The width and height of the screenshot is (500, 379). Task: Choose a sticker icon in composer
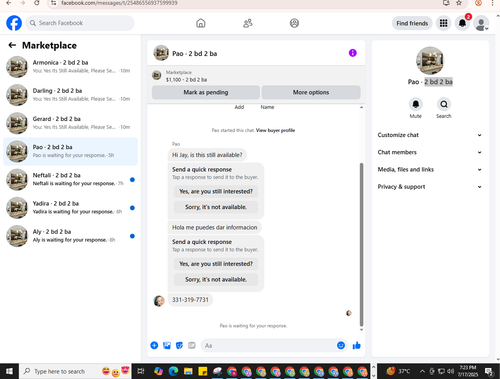[x=179, y=345]
